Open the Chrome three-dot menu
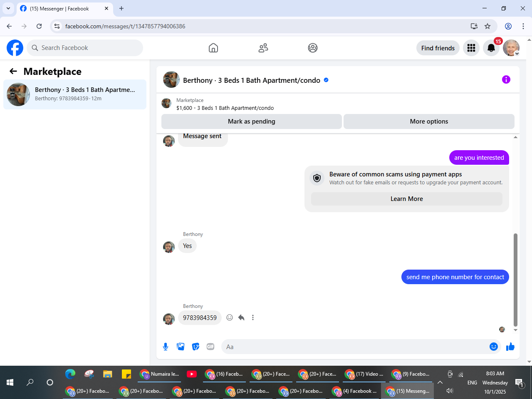 click(x=523, y=26)
